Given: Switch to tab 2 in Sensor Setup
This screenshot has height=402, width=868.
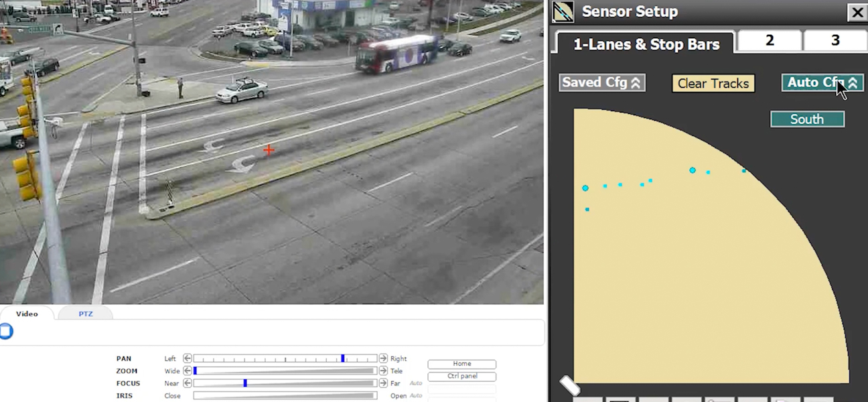Looking at the screenshot, I should tap(770, 41).
